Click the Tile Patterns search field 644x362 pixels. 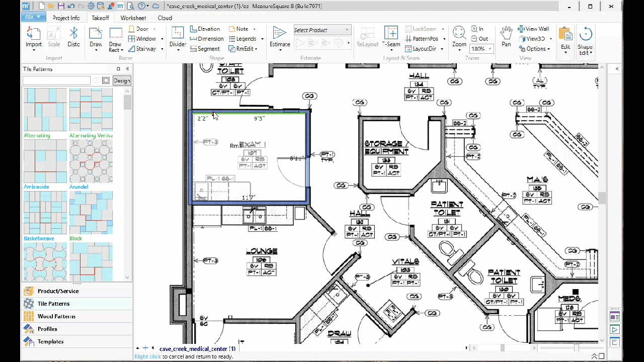pos(56,80)
